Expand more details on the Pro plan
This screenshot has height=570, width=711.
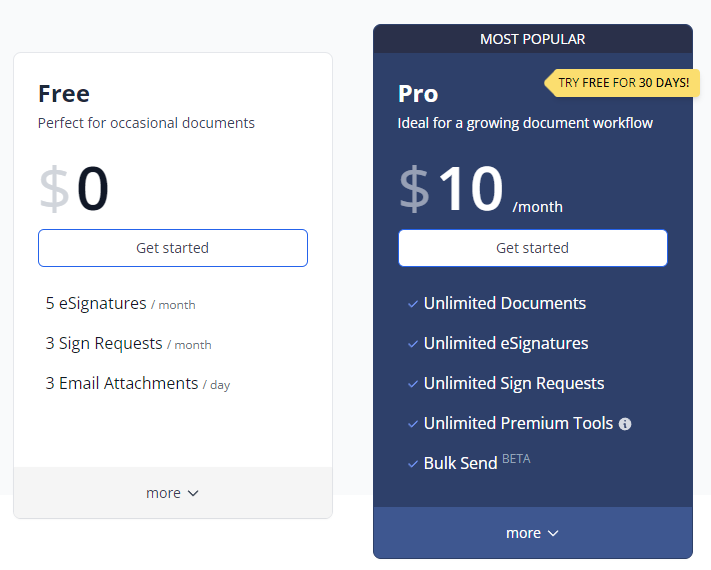click(x=533, y=533)
